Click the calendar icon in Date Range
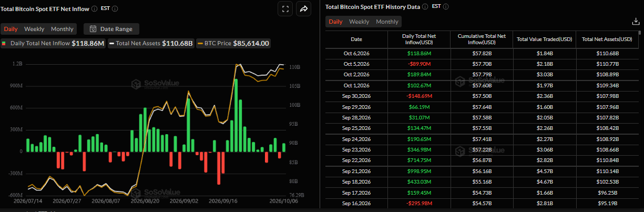 click(x=93, y=29)
